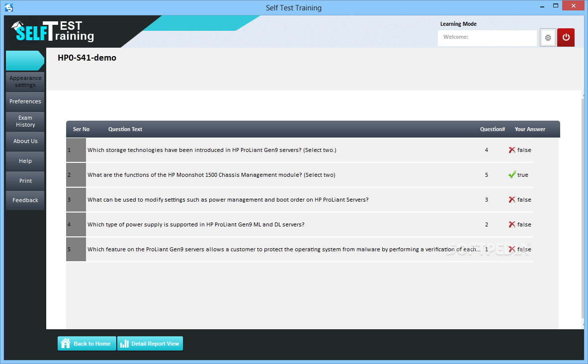Click the gray serial number cell 1
Screen dimensions: 588x364
(76, 150)
